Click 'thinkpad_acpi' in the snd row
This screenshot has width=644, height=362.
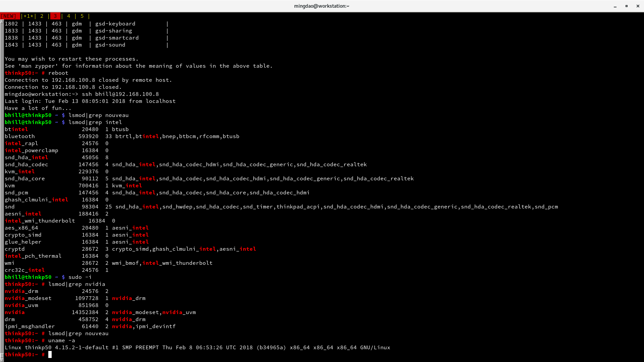click(x=298, y=207)
